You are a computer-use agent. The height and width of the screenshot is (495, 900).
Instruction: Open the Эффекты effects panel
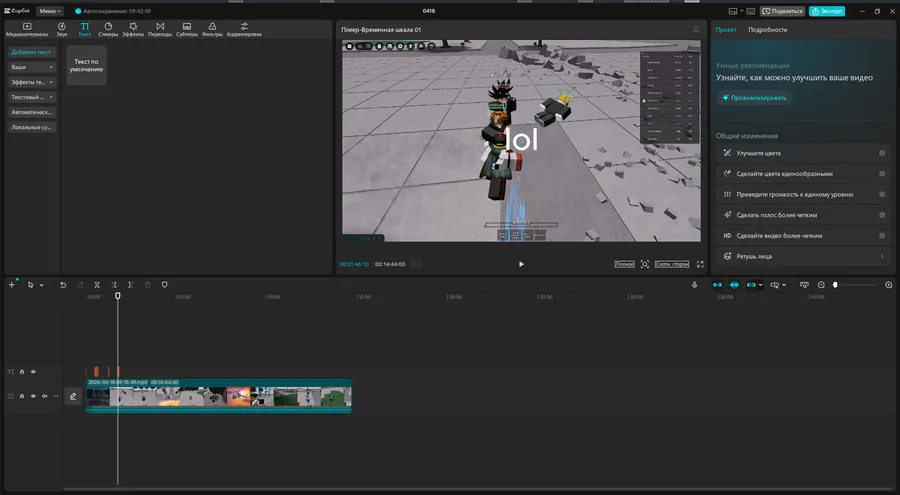(133, 29)
